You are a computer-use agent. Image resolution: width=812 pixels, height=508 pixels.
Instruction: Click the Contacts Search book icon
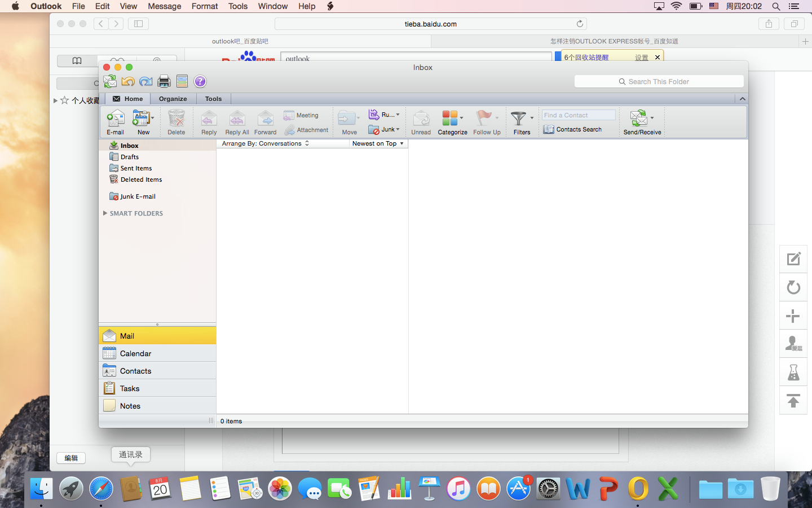coord(549,129)
